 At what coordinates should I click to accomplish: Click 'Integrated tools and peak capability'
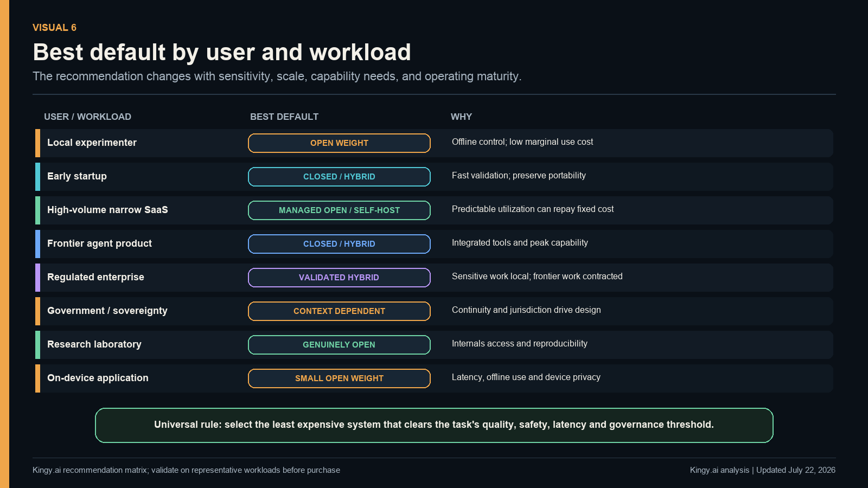(x=520, y=243)
